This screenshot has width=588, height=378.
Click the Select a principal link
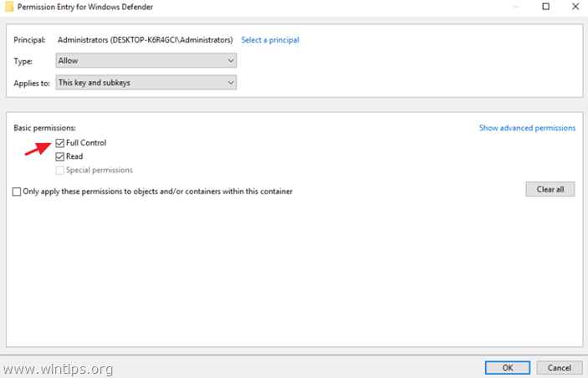tap(270, 40)
